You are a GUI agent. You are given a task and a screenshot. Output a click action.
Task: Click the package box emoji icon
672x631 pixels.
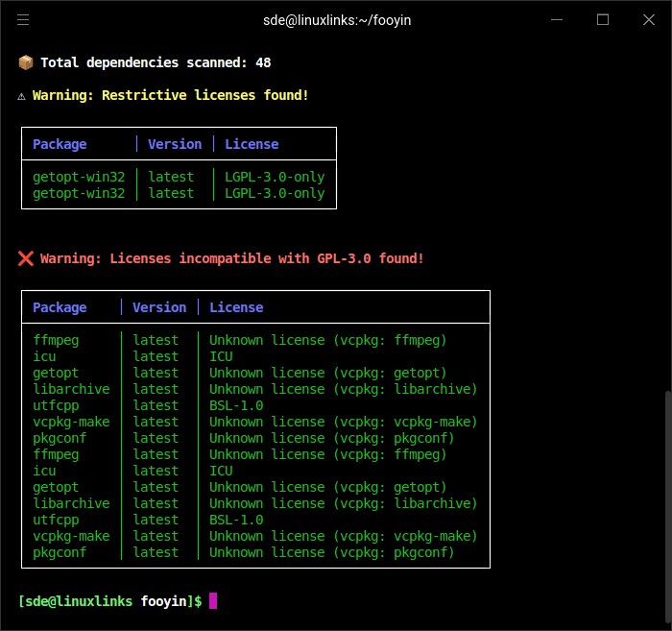pos(26,62)
